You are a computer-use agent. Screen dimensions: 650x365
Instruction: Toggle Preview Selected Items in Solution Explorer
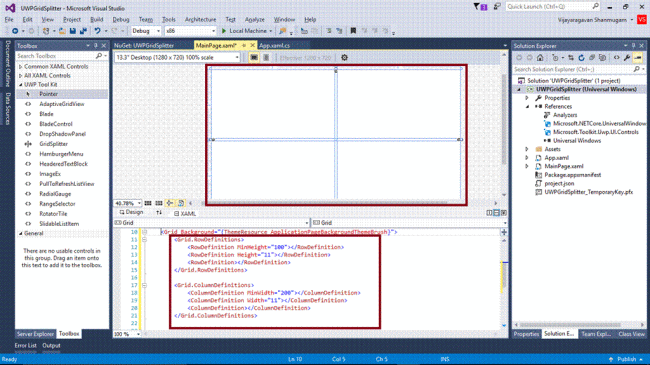(x=638, y=58)
